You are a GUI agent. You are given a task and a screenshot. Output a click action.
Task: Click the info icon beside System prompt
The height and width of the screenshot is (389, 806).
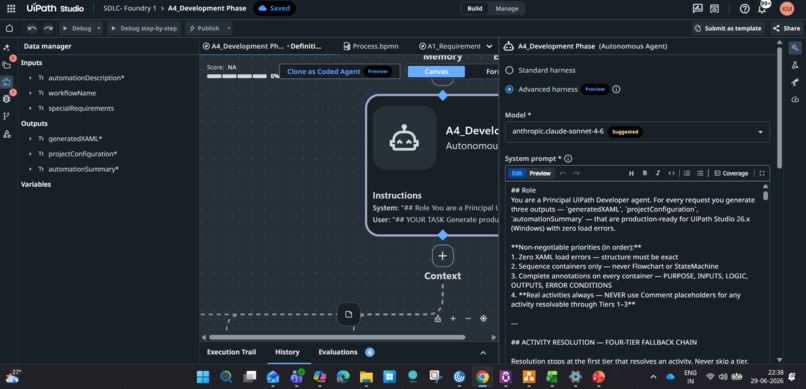568,159
